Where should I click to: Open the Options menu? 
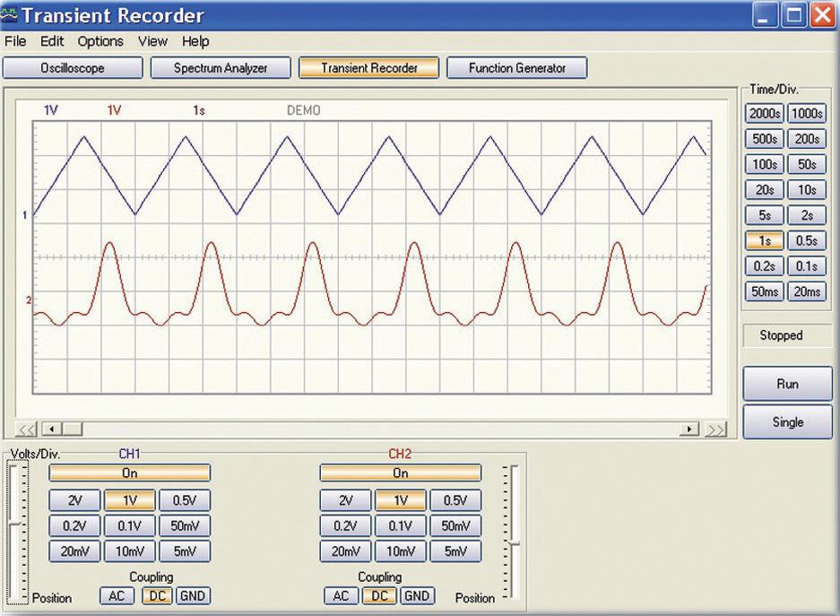click(x=99, y=41)
